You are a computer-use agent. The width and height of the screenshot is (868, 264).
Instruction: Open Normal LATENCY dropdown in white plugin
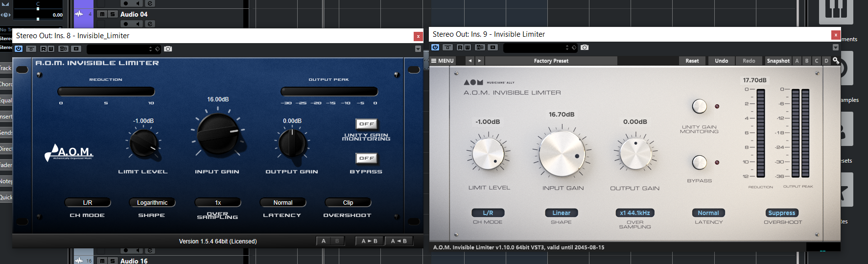click(708, 213)
